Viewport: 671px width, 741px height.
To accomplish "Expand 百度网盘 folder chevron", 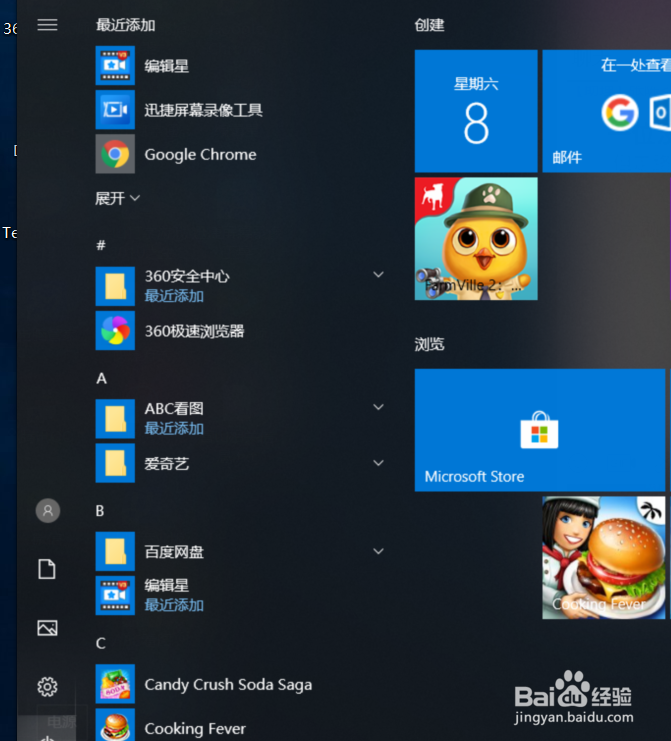I will pos(378,551).
